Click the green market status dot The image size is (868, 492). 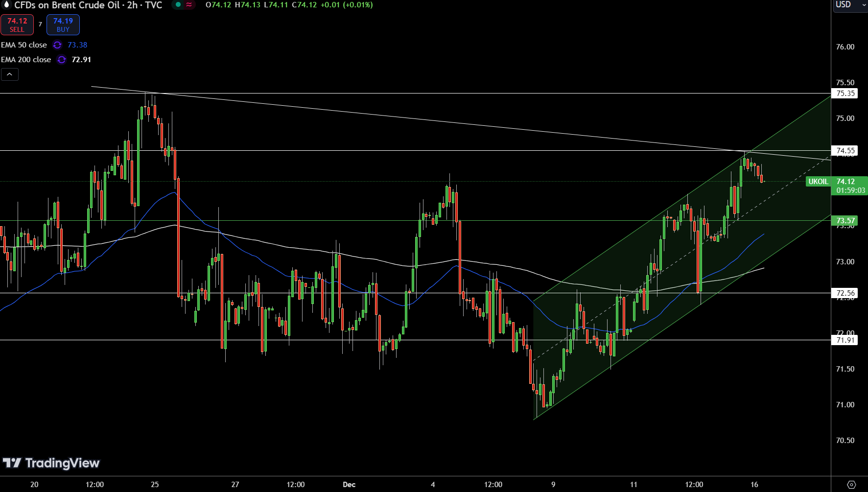point(178,4)
